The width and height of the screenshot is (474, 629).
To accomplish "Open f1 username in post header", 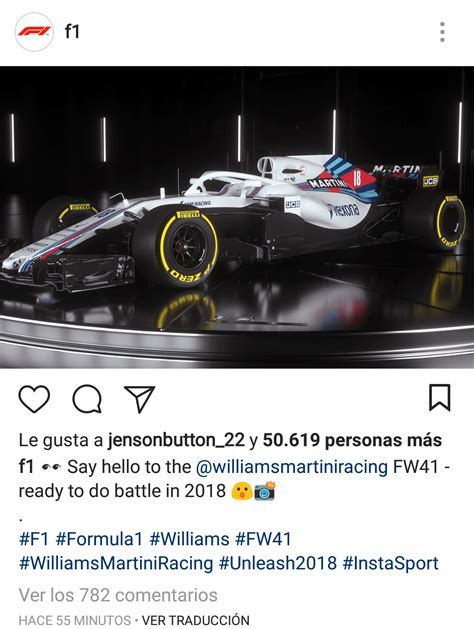I will (72, 31).
